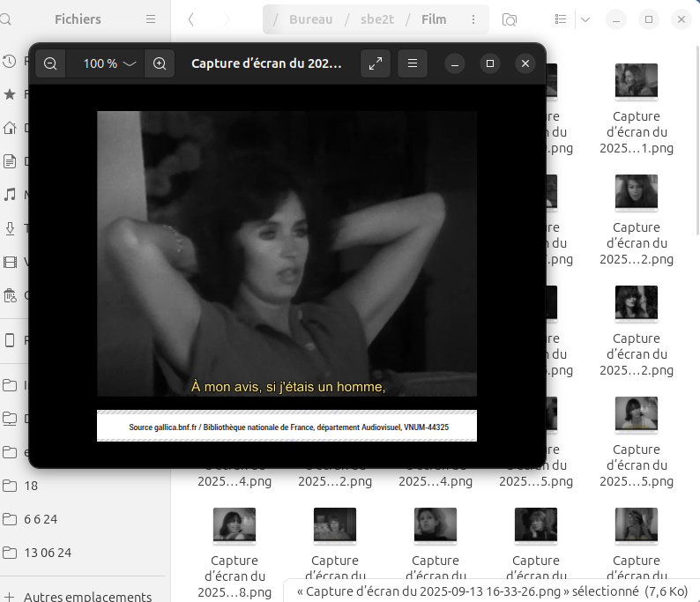Open the Music location icon in the sidebar
The height and width of the screenshot is (602, 700).
click(10, 195)
